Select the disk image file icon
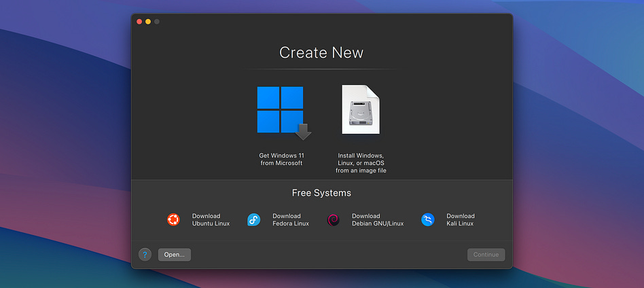Viewport: 644px width, 288px height. click(361, 109)
